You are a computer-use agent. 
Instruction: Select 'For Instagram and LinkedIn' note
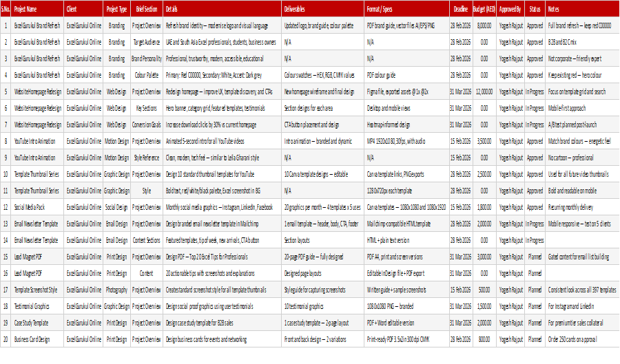point(582,306)
